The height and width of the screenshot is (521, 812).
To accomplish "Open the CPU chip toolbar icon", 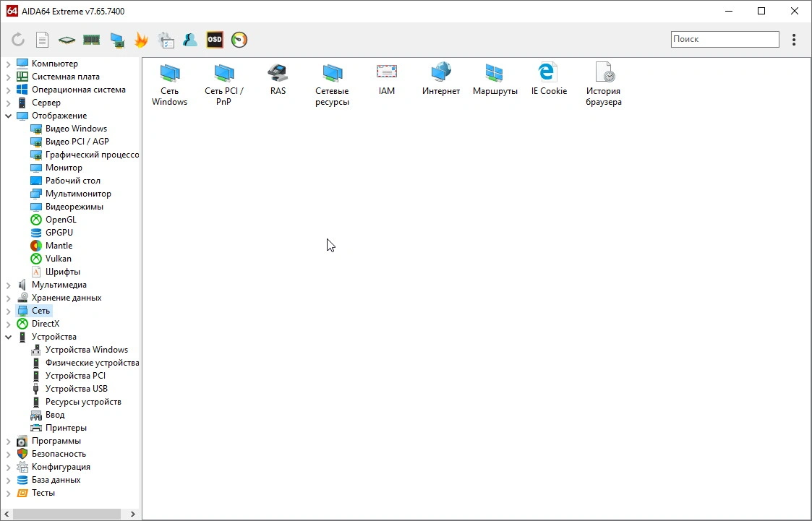I will (x=67, y=40).
